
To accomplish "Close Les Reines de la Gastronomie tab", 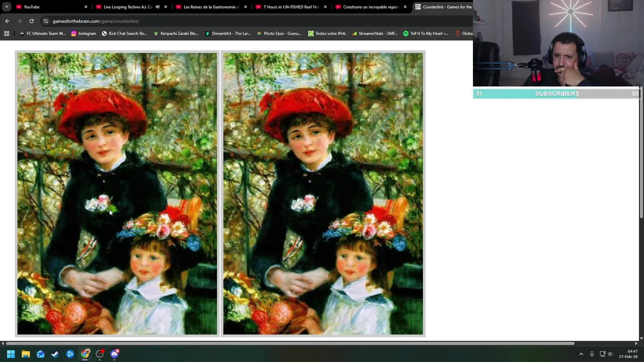I will [246, 7].
